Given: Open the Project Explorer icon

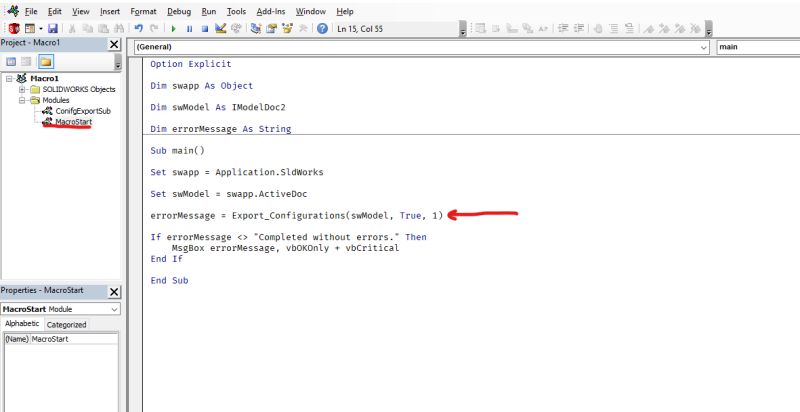Looking at the screenshot, I should (x=255, y=29).
